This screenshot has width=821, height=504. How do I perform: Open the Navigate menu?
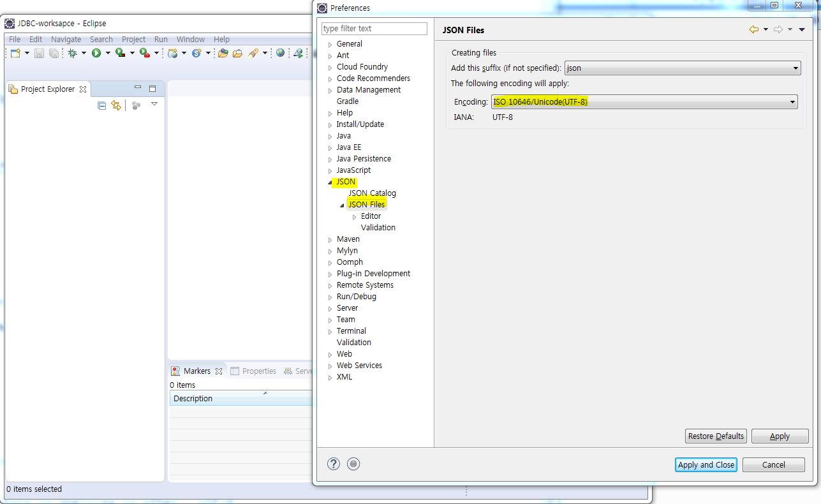(66, 39)
